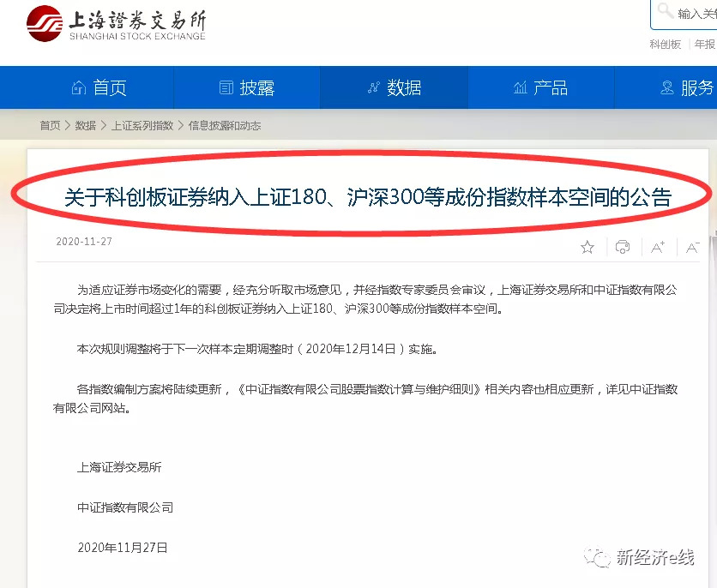Click the search magnifier icon
Viewport: 717px width, 588px height.
pos(665,10)
